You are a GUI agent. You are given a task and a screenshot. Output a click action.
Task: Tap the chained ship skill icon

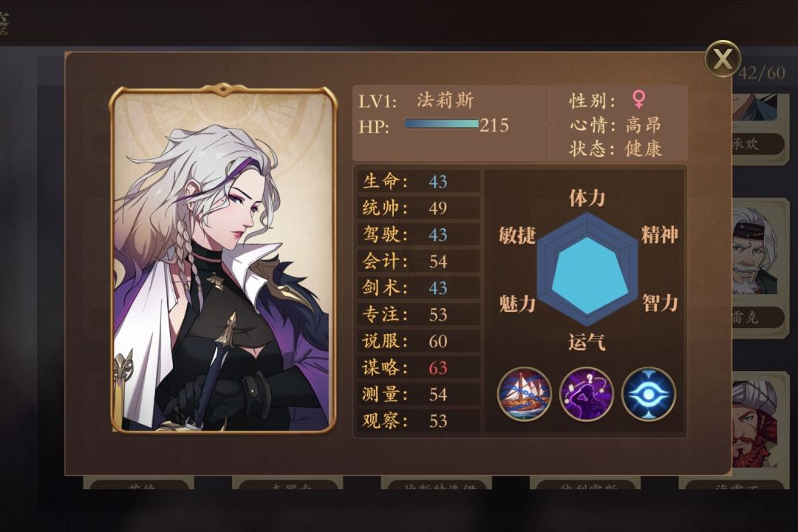(x=524, y=394)
